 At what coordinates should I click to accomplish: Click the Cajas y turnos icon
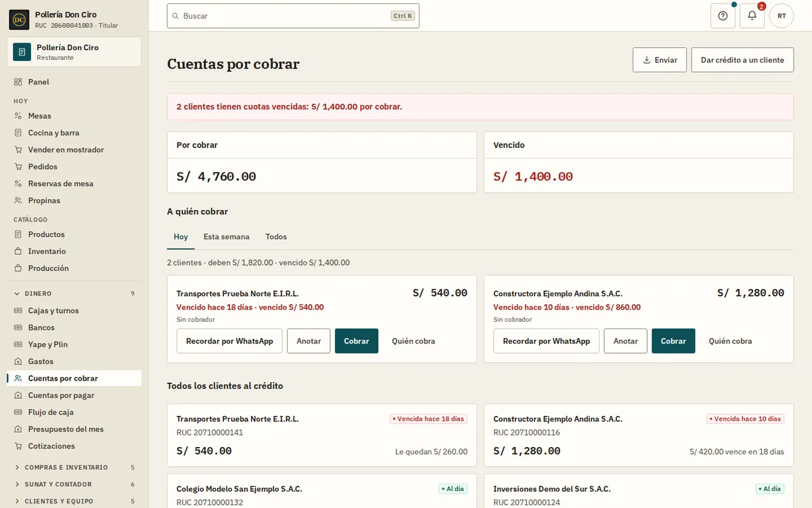(x=18, y=311)
